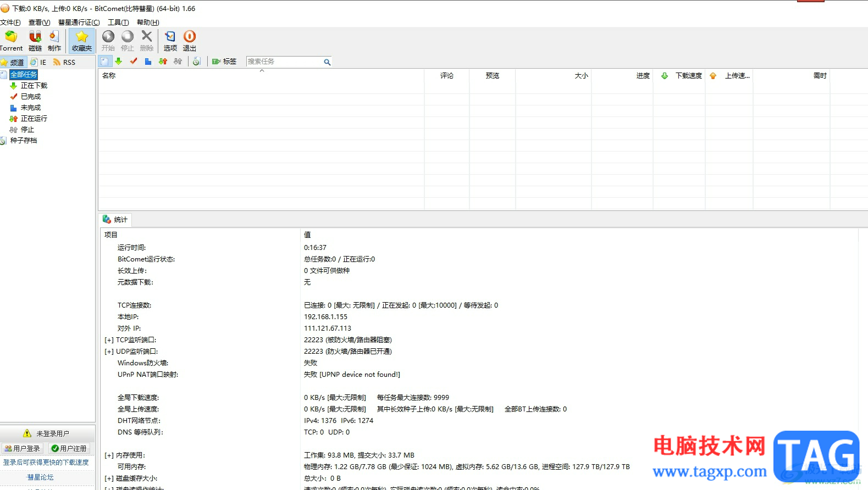This screenshot has width=868, height=490.
Task: Click 退出 to exit BitComet
Action: pos(190,41)
